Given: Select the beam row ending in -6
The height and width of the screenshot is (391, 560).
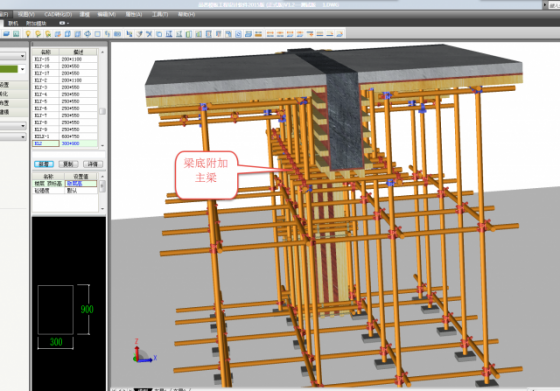Looking at the screenshot, I should pos(65,108).
